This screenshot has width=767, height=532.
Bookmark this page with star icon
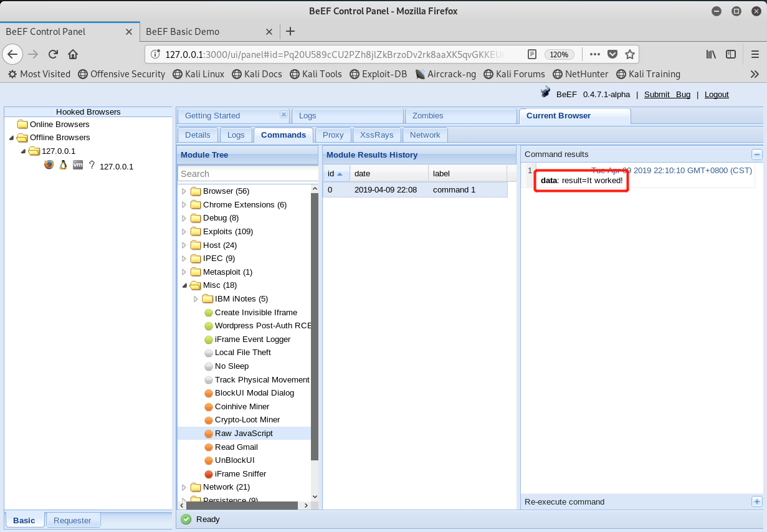click(x=630, y=54)
